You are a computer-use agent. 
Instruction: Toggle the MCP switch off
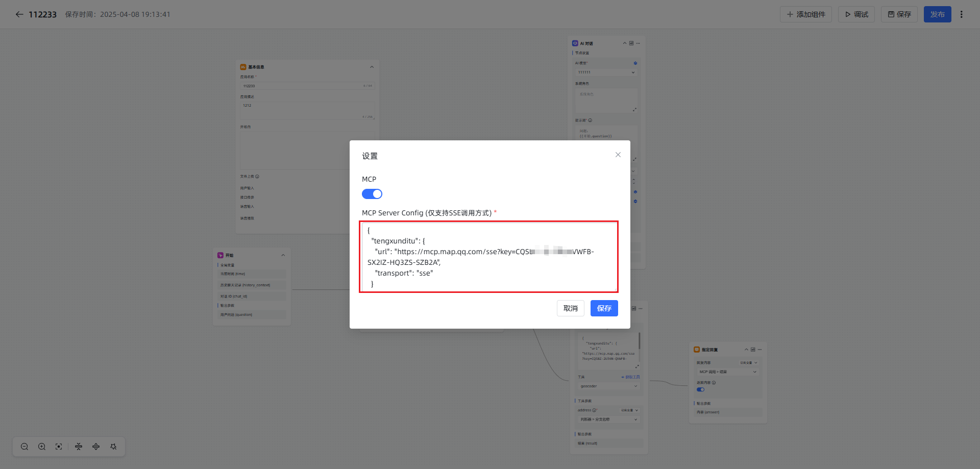372,194
